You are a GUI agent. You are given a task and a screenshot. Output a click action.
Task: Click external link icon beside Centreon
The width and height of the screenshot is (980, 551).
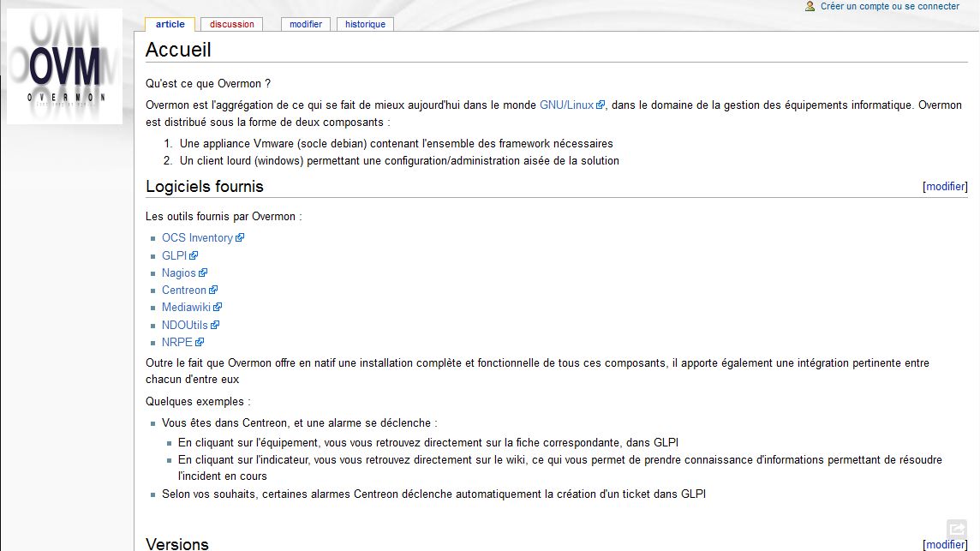pyautogui.click(x=214, y=290)
